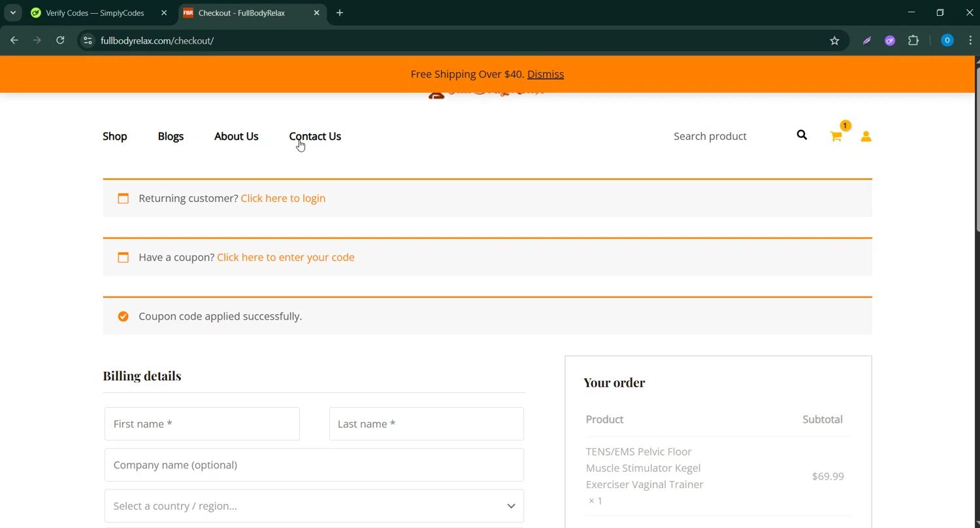The width and height of the screenshot is (980, 528).
Task: Click the Billing details heading
Action: [x=142, y=376]
